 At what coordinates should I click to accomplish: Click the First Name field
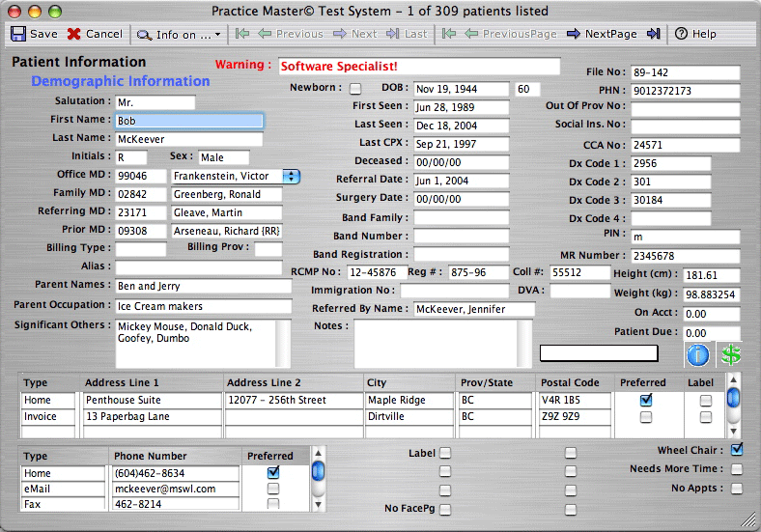pyautogui.click(x=189, y=121)
